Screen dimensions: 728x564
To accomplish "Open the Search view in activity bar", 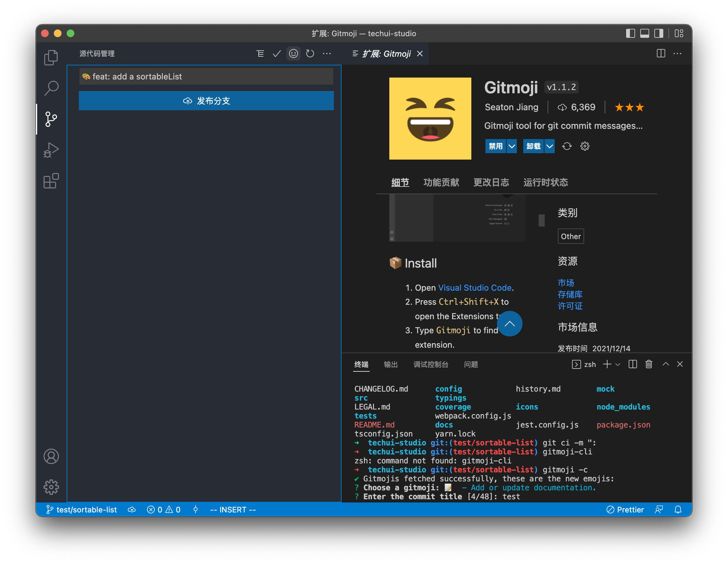I will (x=51, y=88).
